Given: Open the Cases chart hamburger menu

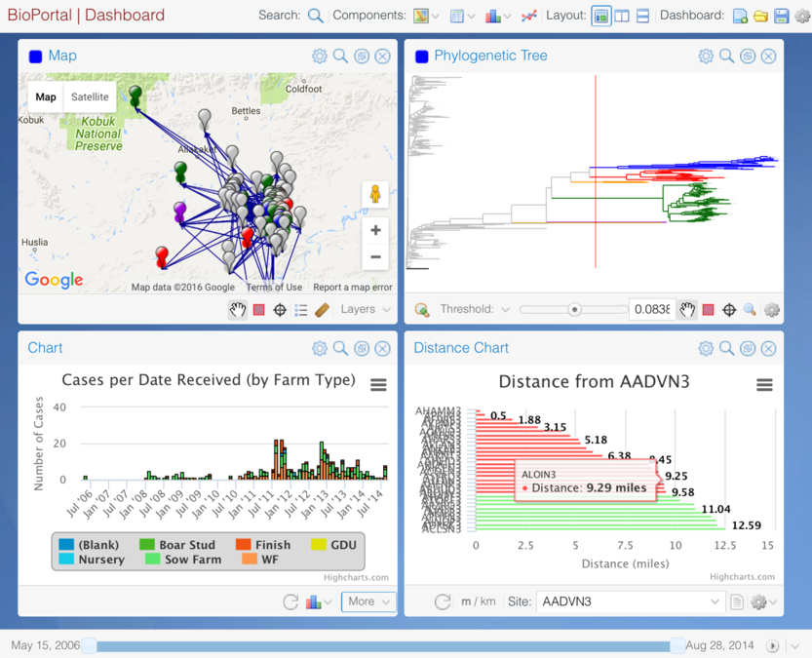Looking at the screenshot, I should pos(378,385).
